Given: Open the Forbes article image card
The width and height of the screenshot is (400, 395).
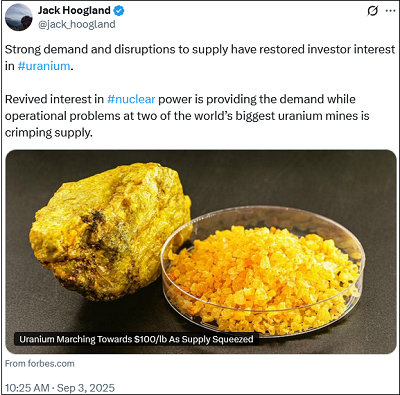Looking at the screenshot, I should point(201,252).
